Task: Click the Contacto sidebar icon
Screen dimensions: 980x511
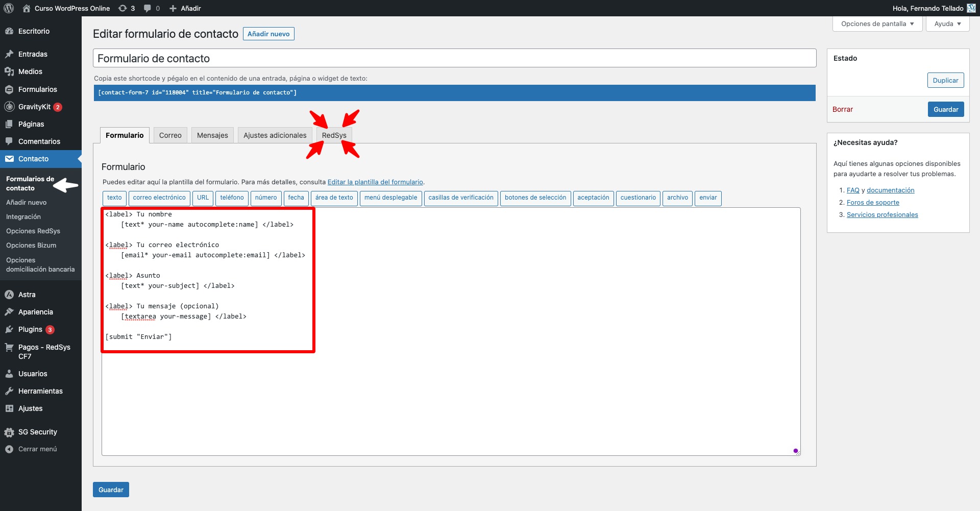Action: pyautogui.click(x=9, y=159)
